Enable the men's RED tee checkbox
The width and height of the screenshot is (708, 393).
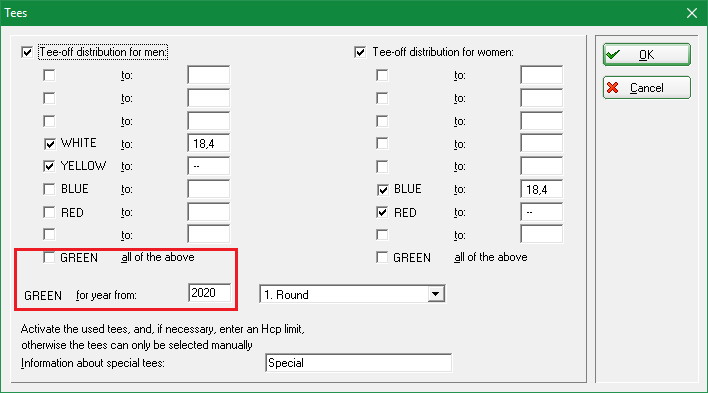click(49, 212)
